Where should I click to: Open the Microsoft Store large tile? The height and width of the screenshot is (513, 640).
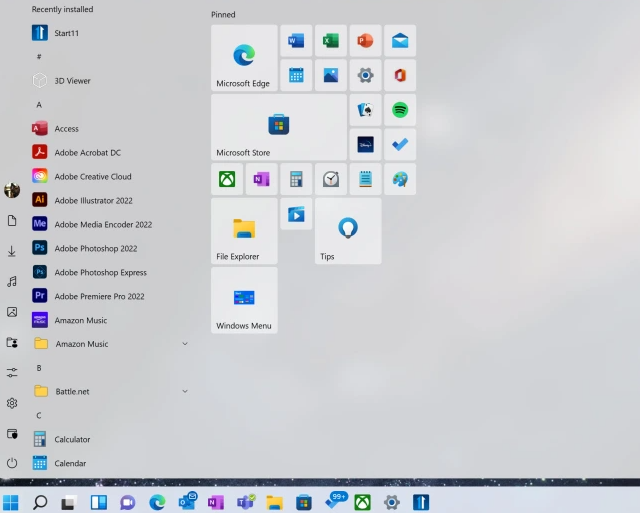tap(279, 127)
